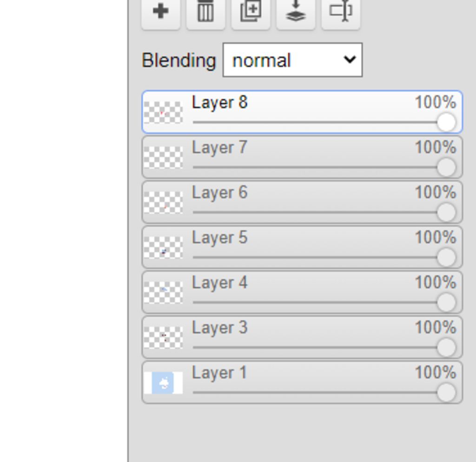Click Layer 8 opacity slider handle

(x=446, y=122)
